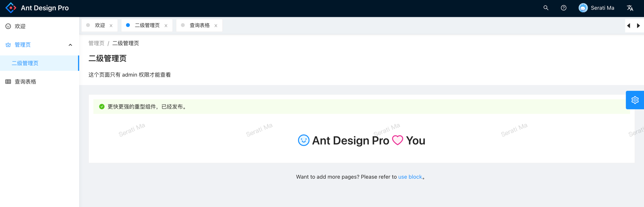
Task: Open the header search icon
Action: point(546,8)
